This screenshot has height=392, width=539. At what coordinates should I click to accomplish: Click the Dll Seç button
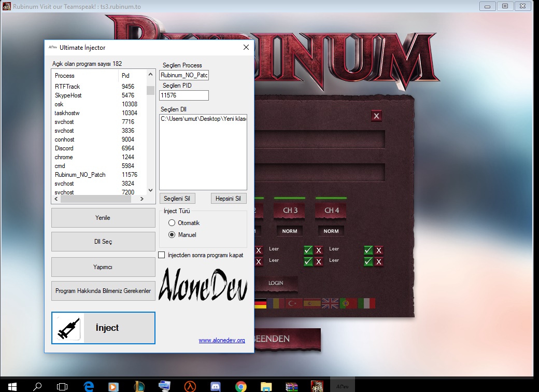pyautogui.click(x=103, y=242)
